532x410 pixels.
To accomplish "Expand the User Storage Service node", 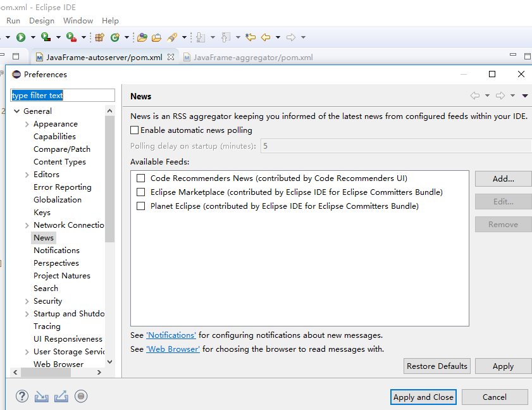I will coord(27,352).
